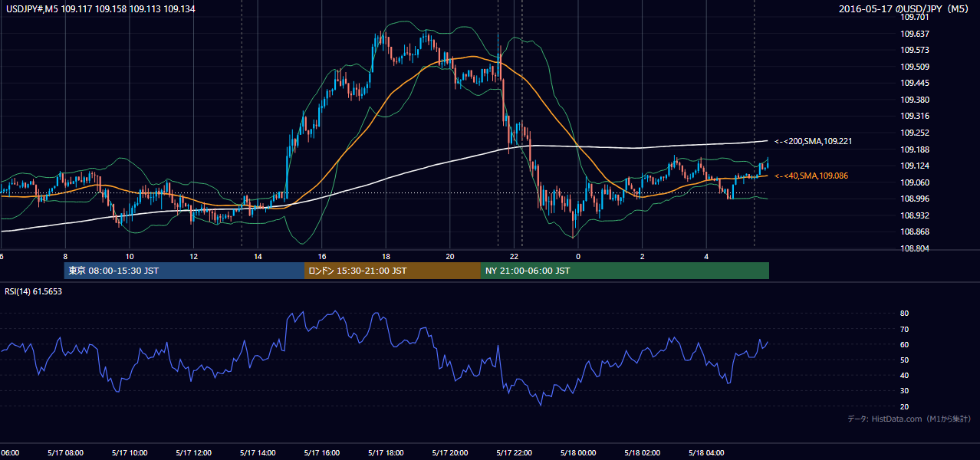Click the 5/18 02:00 time axis label
Image resolution: width=980 pixels, height=460 pixels.
pos(642,453)
